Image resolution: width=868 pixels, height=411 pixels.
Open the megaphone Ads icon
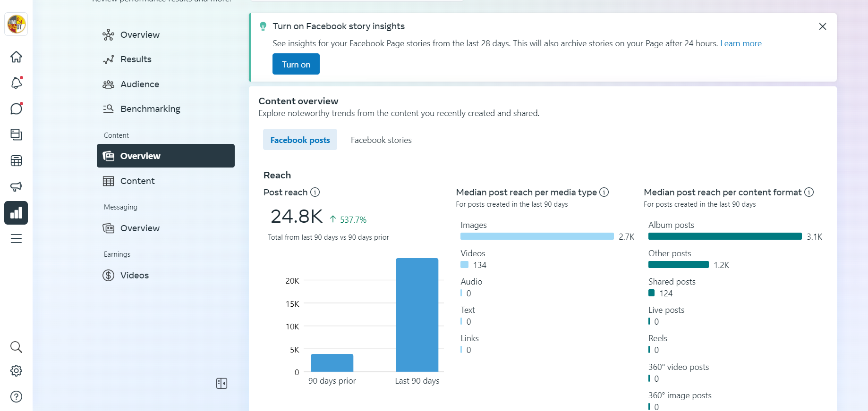point(16,187)
